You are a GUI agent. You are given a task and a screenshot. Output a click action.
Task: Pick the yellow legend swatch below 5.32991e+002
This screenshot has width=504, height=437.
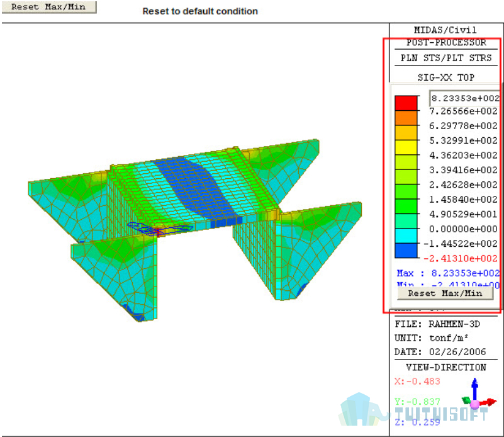[x=406, y=147]
